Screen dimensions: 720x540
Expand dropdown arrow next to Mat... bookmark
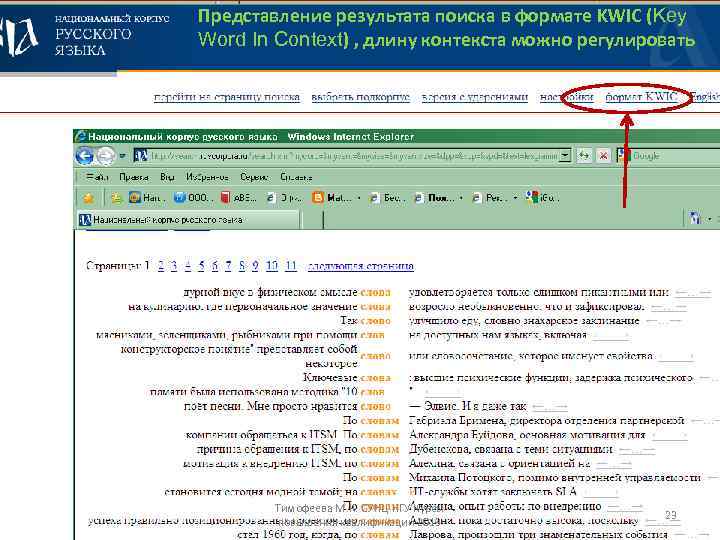coord(359,198)
